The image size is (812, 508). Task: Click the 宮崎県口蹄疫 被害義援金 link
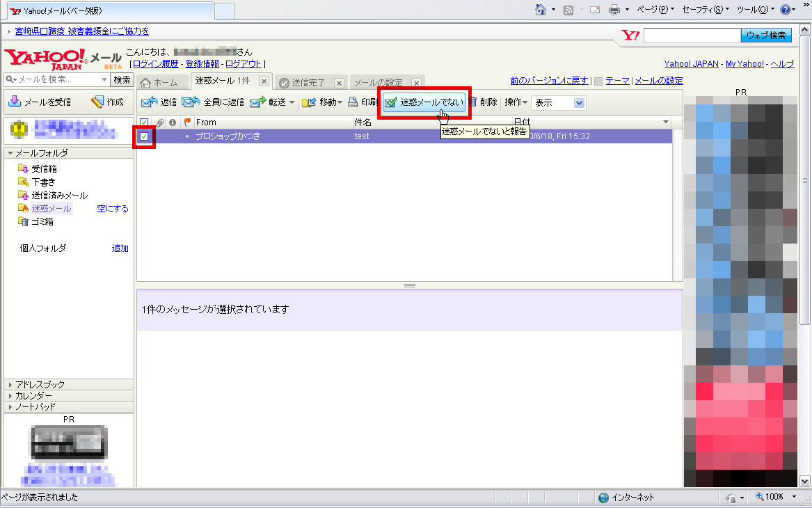click(82, 31)
